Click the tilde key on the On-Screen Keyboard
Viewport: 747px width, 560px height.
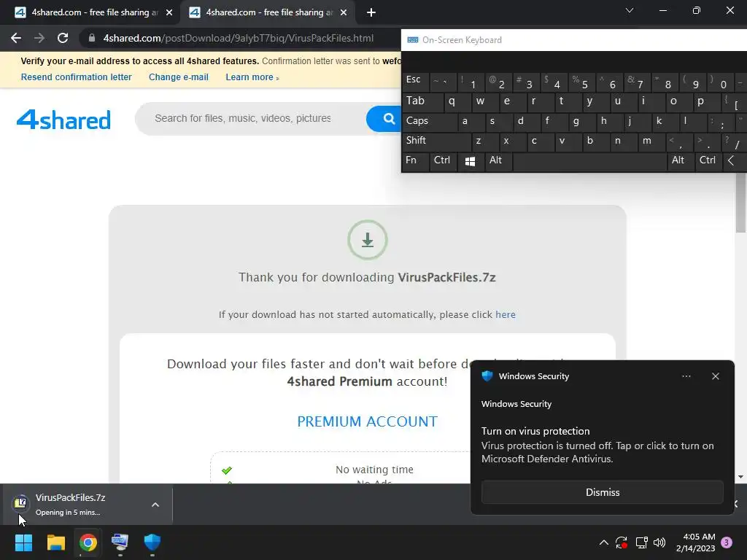[x=443, y=82]
